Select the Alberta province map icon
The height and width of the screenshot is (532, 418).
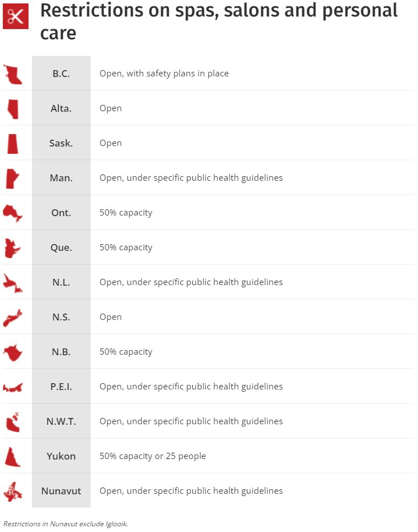pos(13,109)
